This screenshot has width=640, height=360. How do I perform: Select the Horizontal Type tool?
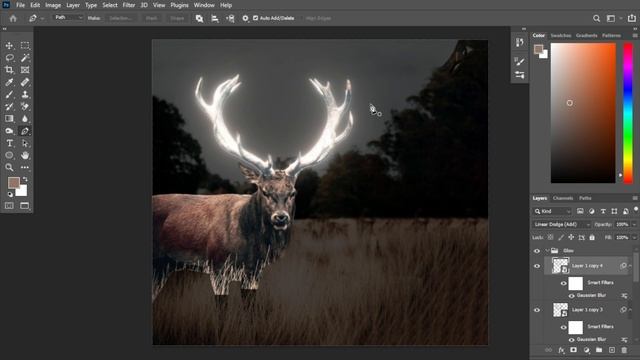click(9, 143)
